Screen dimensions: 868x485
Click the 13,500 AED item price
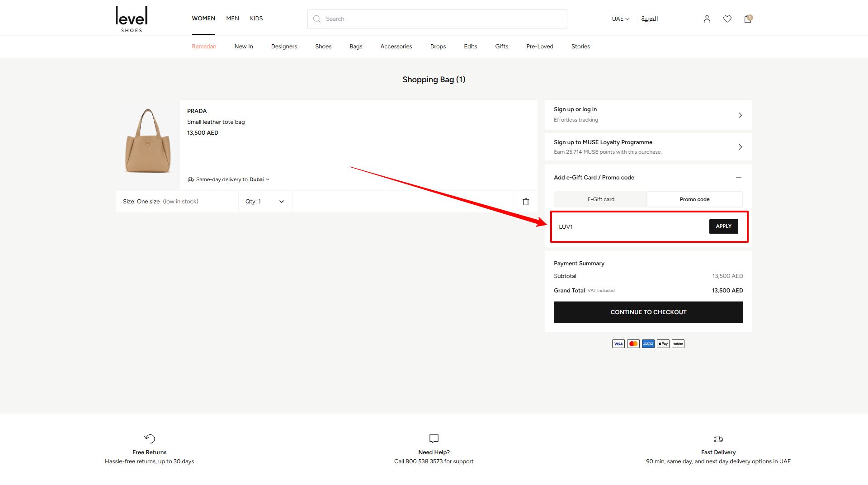pyautogui.click(x=203, y=133)
